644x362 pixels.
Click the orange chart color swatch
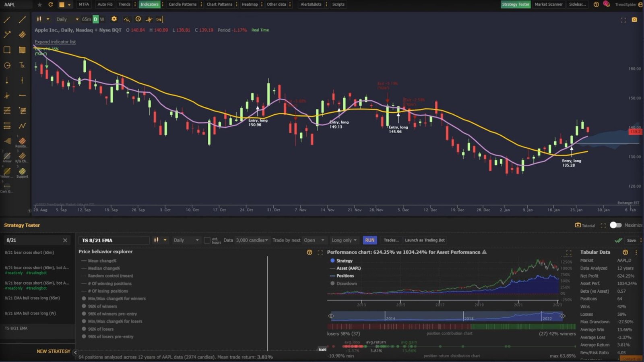pyautogui.click(x=62, y=5)
